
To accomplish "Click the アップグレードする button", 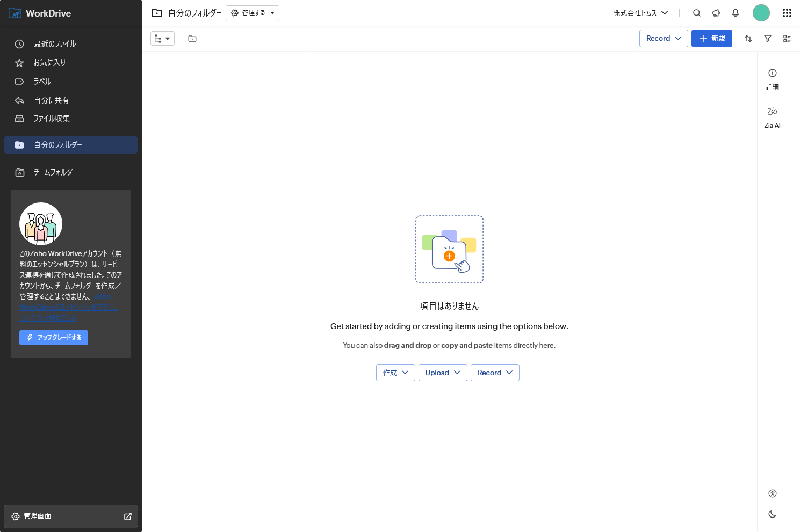I will coord(54,338).
